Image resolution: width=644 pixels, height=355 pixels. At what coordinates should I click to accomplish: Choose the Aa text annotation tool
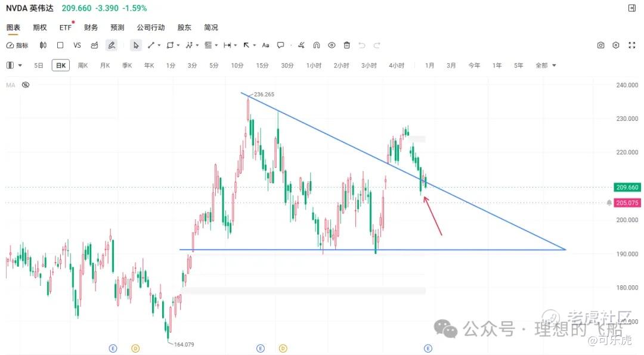[266, 45]
